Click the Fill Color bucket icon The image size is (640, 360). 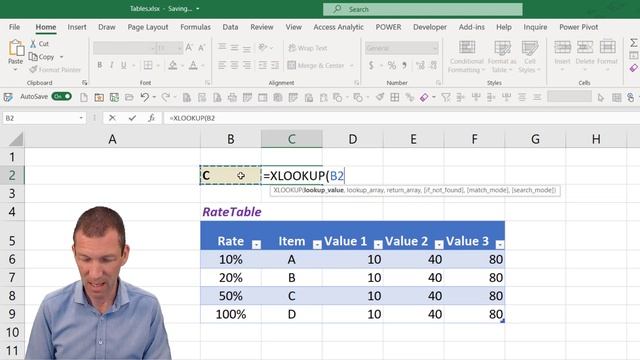[x=173, y=65]
